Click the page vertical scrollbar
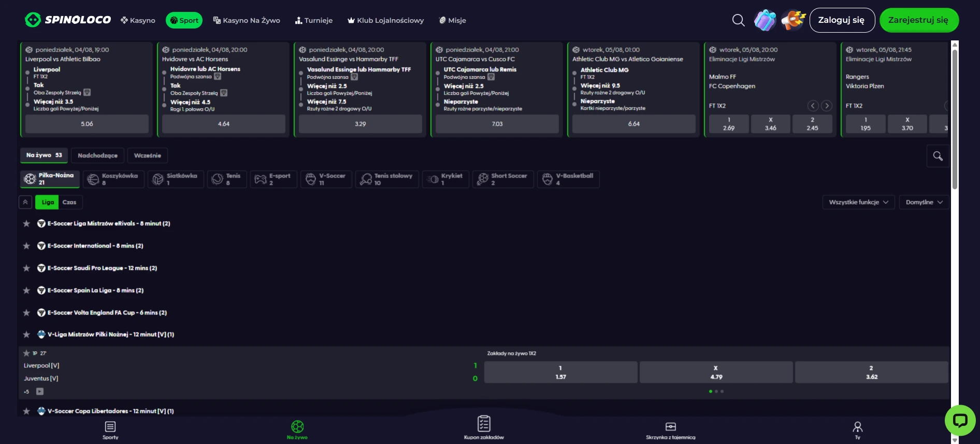980x444 pixels. [955, 119]
